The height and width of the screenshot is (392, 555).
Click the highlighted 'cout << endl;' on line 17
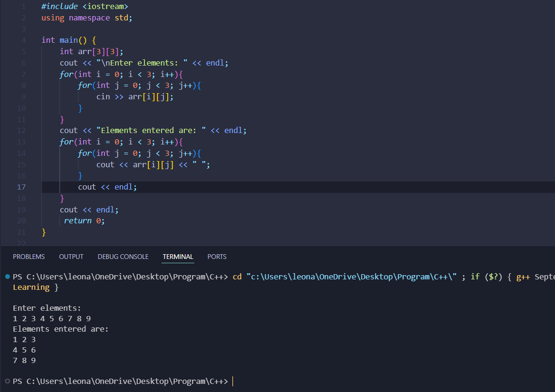[x=107, y=187]
